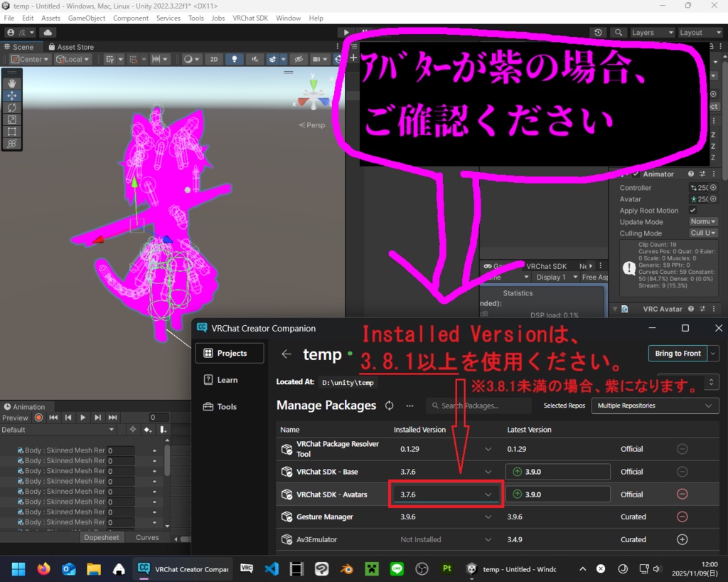Screen dimensions: 728x582
Task: Open the draw mode shading dropdown
Action: pos(191,60)
